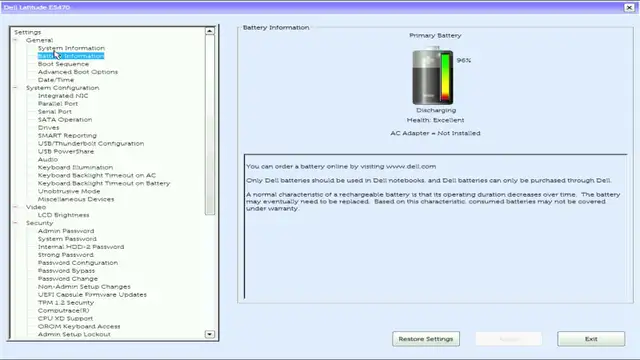
Task: Click the Restore Settings button
Action: (426, 339)
